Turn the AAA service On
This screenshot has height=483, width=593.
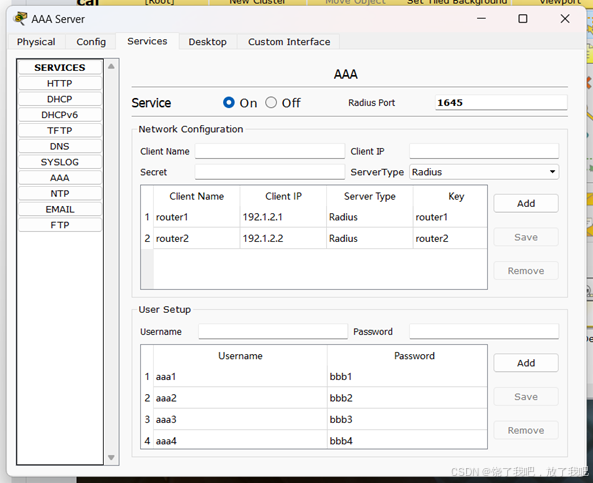229,103
